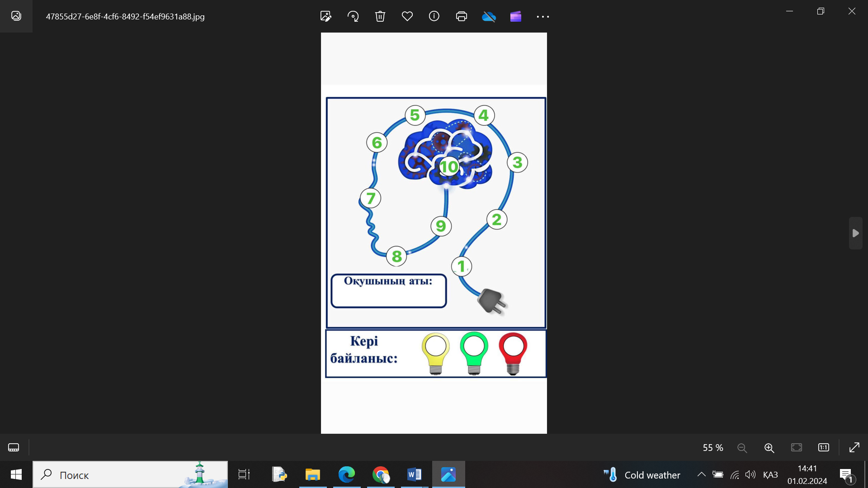Go to next image arrow
The height and width of the screenshot is (488, 868).
[855, 233]
